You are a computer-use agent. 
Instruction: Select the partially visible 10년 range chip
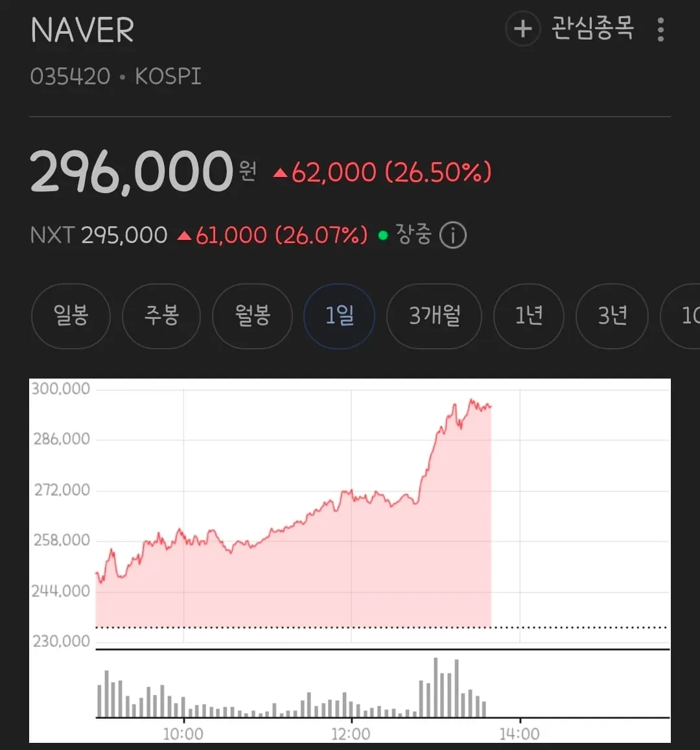click(x=682, y=316)
